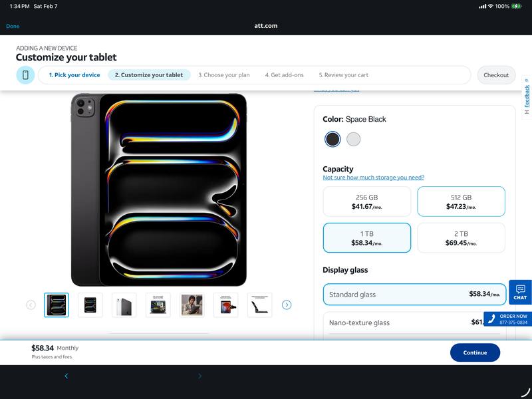Tap the Order Now phone icon
Image resolution: width=532 pixels, height=399 pixels.
(491, 319)
